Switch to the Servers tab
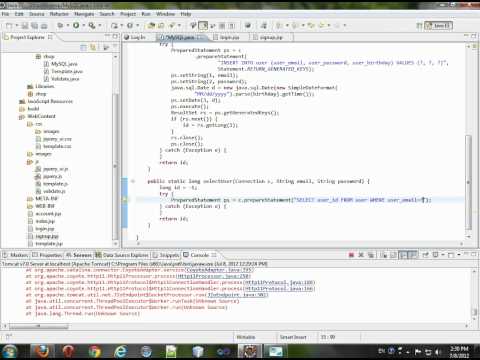Viewport: 480px width, 360px height. pyautogui.click(x=79, y=255)
